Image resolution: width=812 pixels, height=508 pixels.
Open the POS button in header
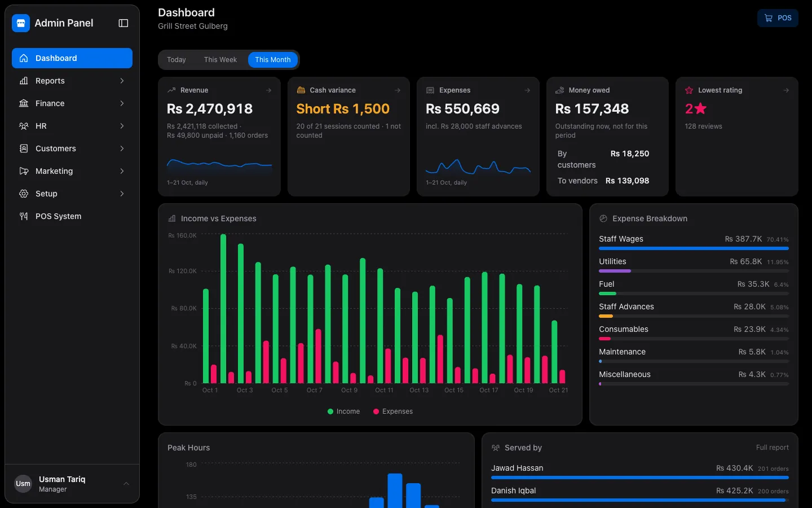click(778, 18)
